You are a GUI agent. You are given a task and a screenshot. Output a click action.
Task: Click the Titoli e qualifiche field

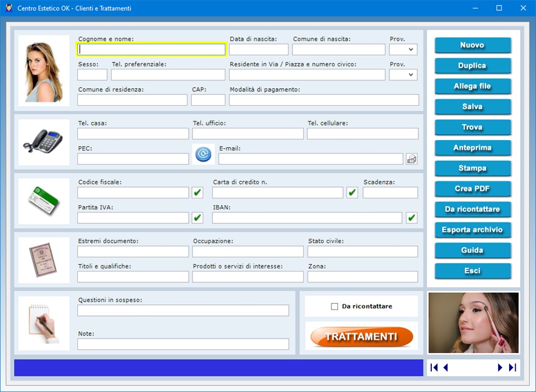click(133, 277)
